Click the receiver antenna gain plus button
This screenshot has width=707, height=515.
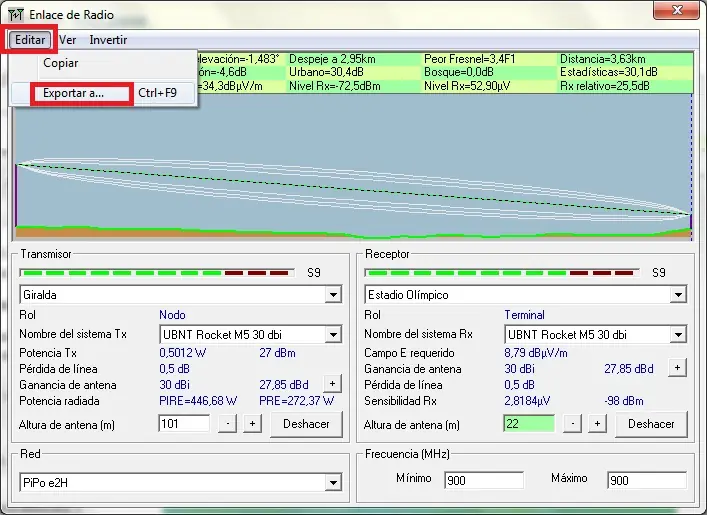(x=677, y=368)
